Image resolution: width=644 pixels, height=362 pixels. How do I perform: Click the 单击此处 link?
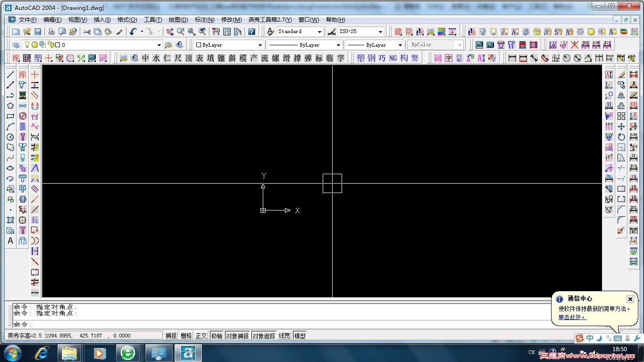[x=572, y=317]
